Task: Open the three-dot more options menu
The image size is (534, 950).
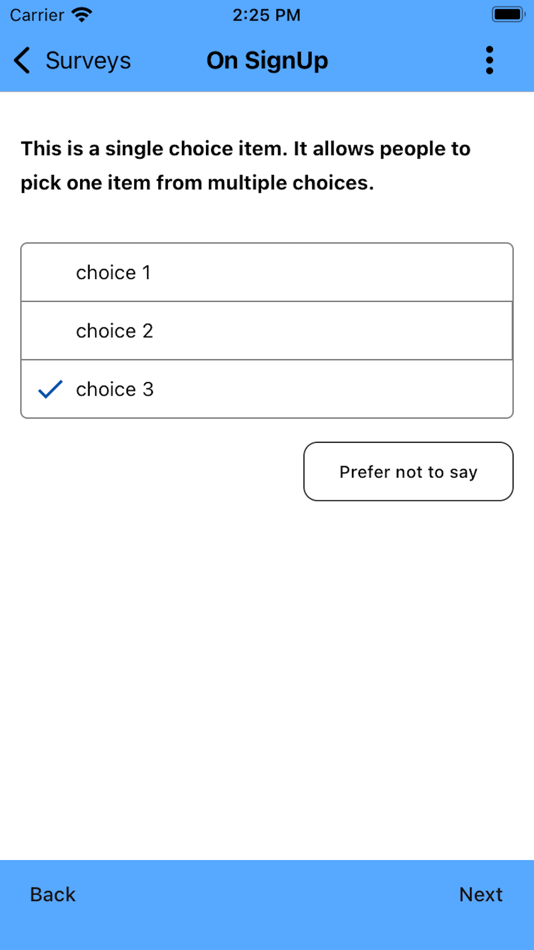Action: (489, 61)
